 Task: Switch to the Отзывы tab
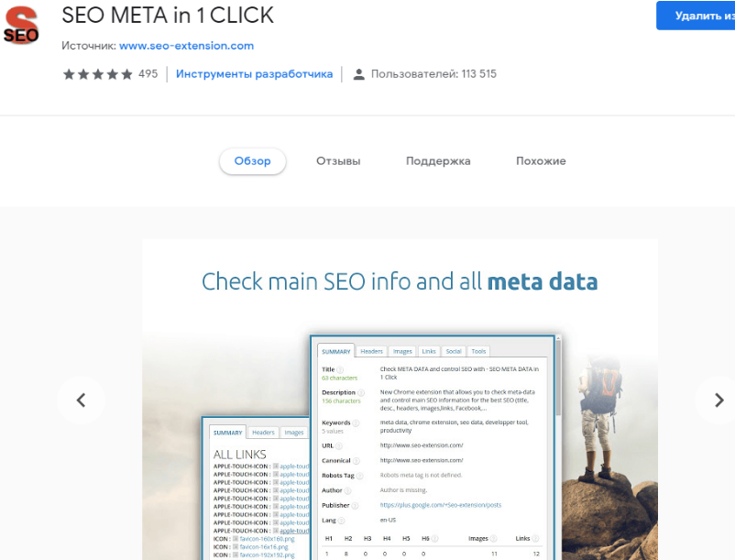click(338, 161)
